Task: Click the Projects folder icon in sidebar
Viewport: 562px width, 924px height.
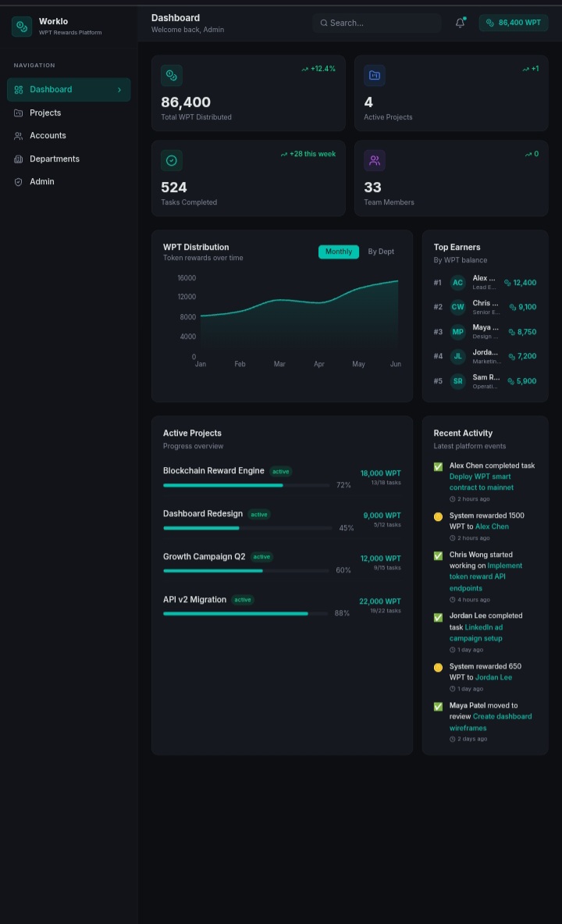Action: 18,112
